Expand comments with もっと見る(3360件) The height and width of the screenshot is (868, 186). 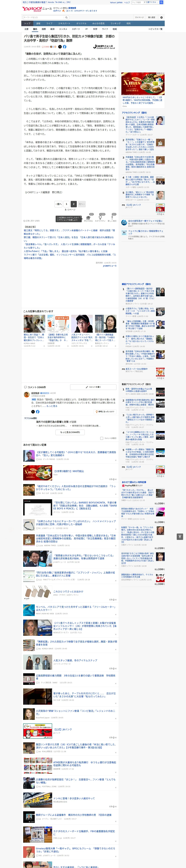70,432
